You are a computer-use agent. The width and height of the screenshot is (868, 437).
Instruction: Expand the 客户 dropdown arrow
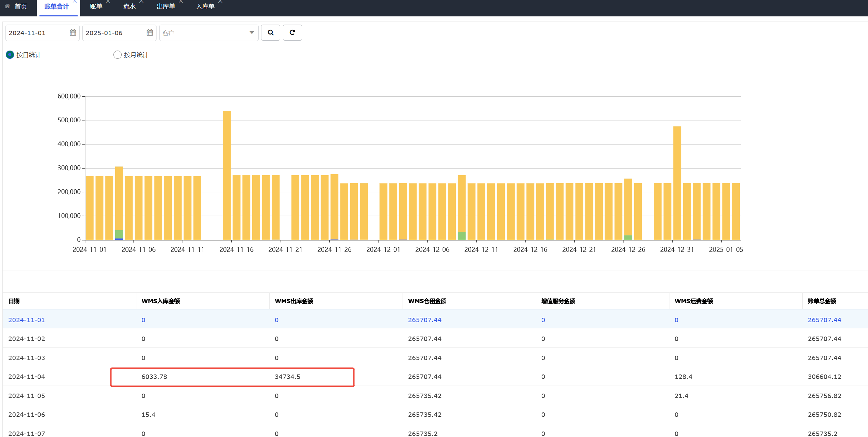252,33
